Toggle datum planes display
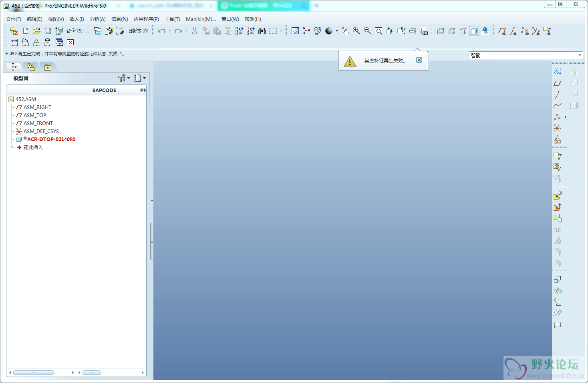 (x=502, y=31)
